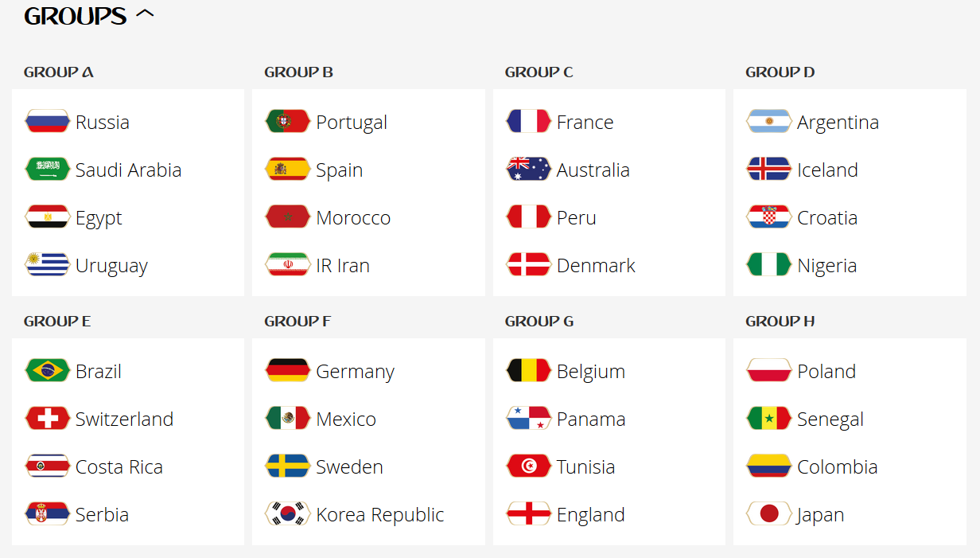Viewport: 980px width, 558px height.
Task: Click the Argentina flag icon
Action: (769, 122)
